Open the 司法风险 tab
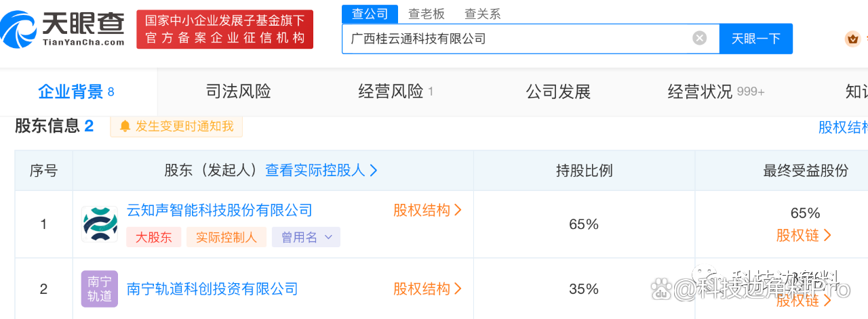Viewport: 868px width, 319px height. click(x=238, y=91)
